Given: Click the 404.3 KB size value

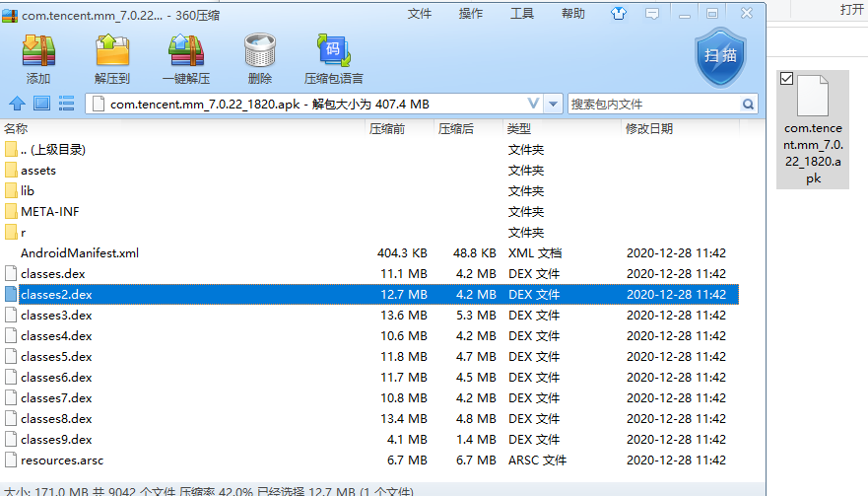Looking at the screenshot, I should 402,252.
